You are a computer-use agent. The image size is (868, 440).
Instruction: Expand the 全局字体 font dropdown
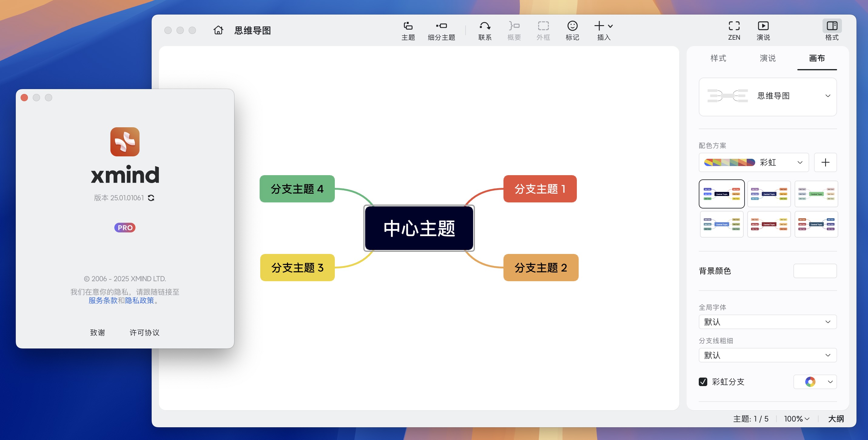(767, 322)
